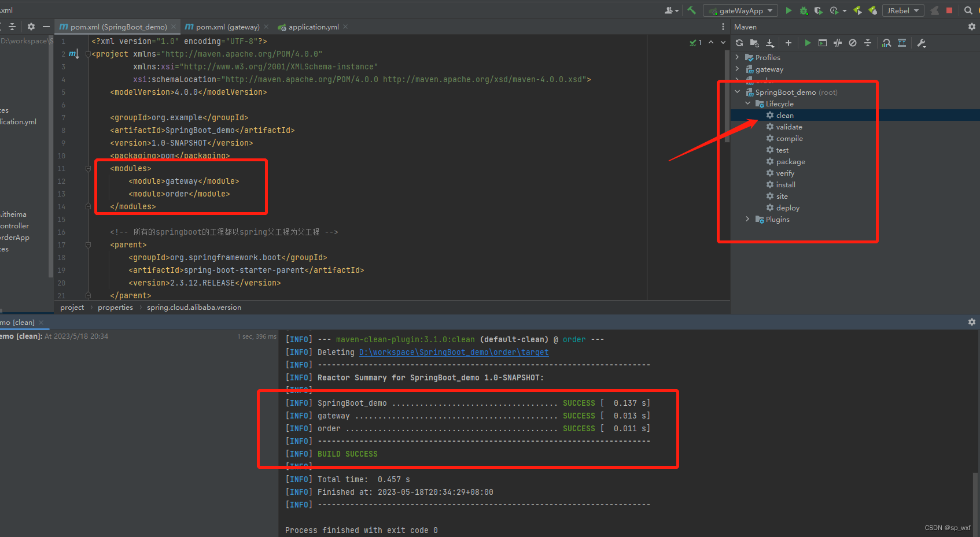Toggle Skip Tests Mode in Maven toolbar
Viewport: 980px width, 537px height.
[x=853, y=43]
